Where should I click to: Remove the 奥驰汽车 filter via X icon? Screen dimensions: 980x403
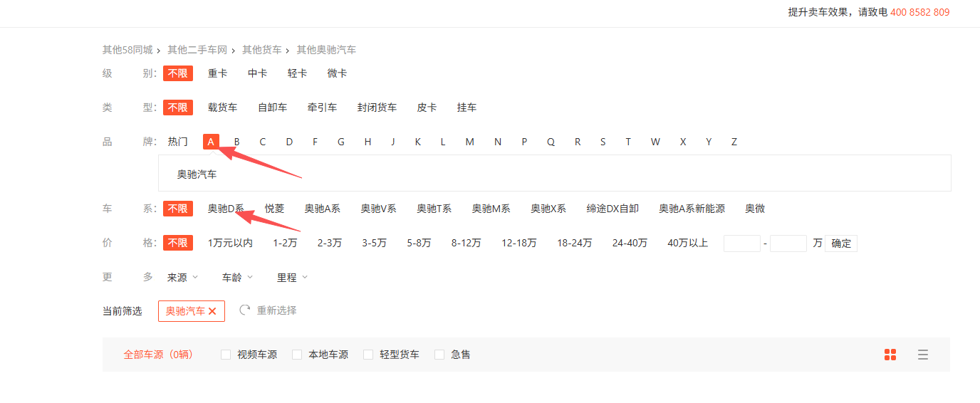click(x=212, y=311)
